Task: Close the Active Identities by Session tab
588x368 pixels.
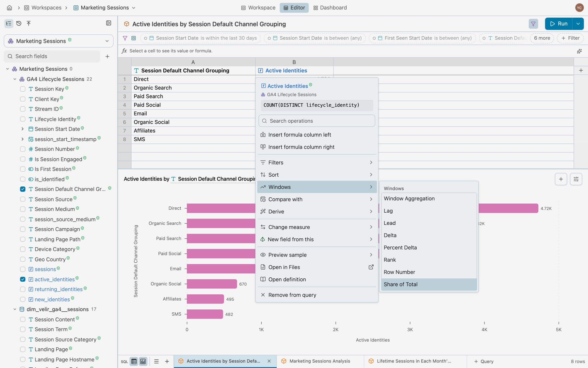Action: click(x=269, y=361)
